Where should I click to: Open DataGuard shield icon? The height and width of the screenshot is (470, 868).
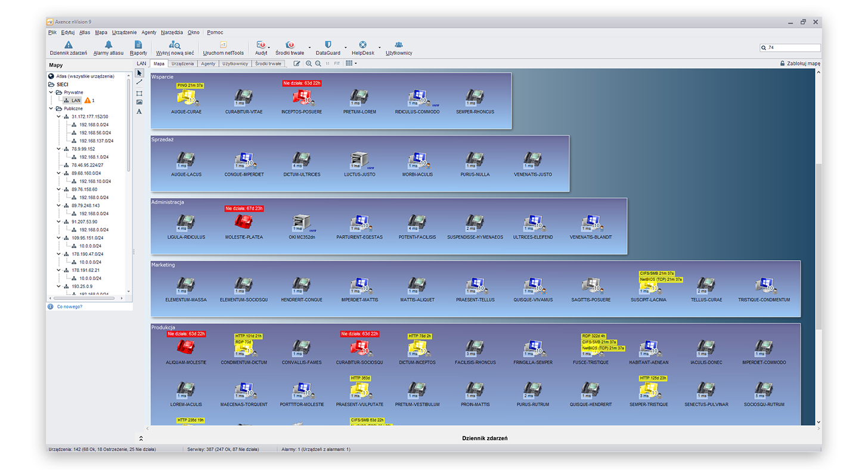coord(328,45)
